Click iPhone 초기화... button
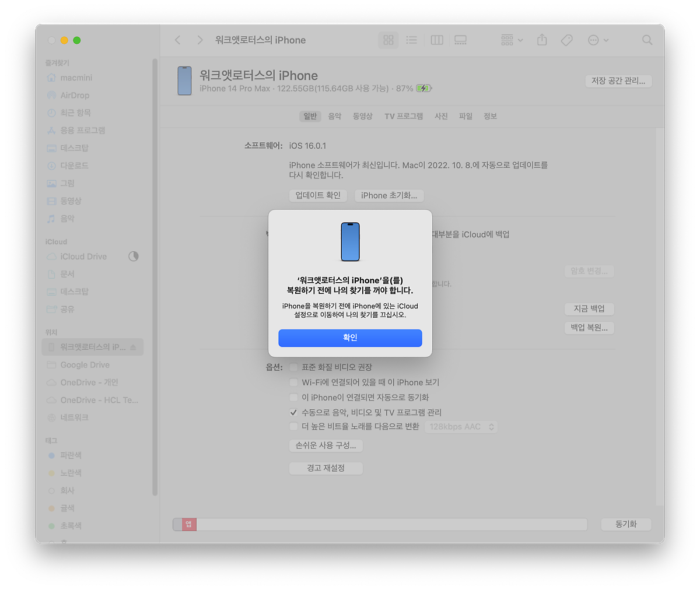 (389, 195)
